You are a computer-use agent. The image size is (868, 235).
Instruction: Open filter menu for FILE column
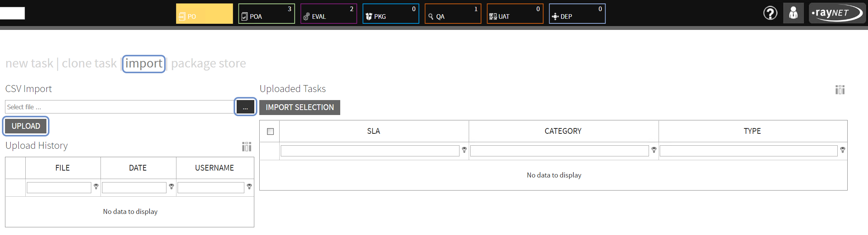[x=96, y=187]
